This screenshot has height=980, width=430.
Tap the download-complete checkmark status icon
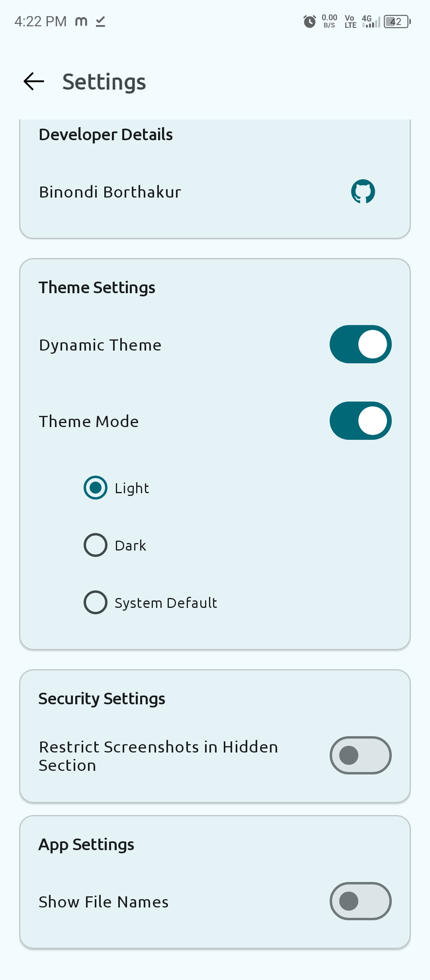(101, 22)
